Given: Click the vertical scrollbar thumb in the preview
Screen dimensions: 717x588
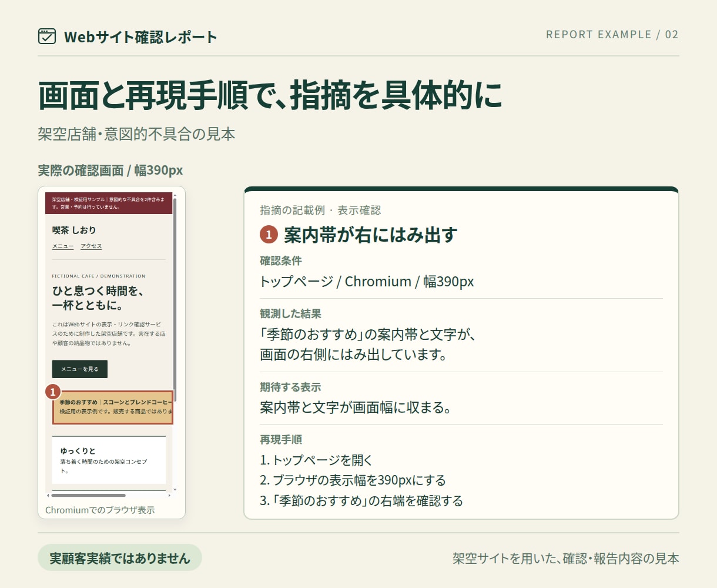Looking at the screenshot, I should coord(175,300).
